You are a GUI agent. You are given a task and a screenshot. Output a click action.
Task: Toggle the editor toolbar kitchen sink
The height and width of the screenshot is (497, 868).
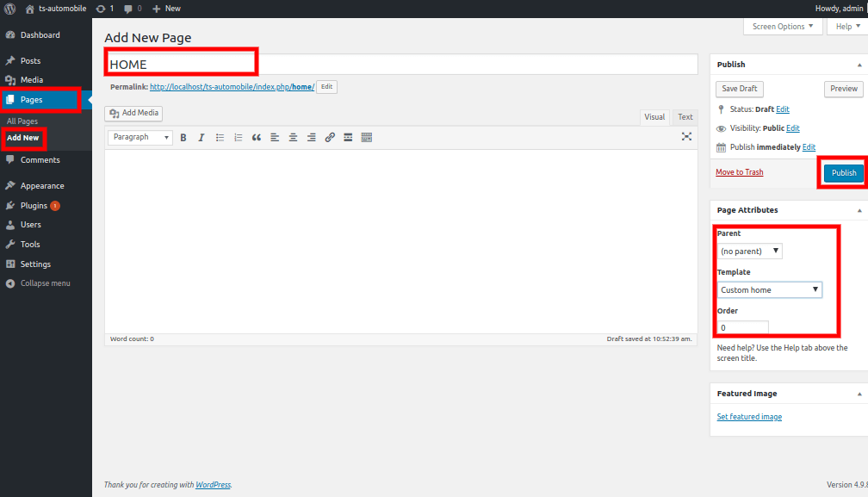367,138
